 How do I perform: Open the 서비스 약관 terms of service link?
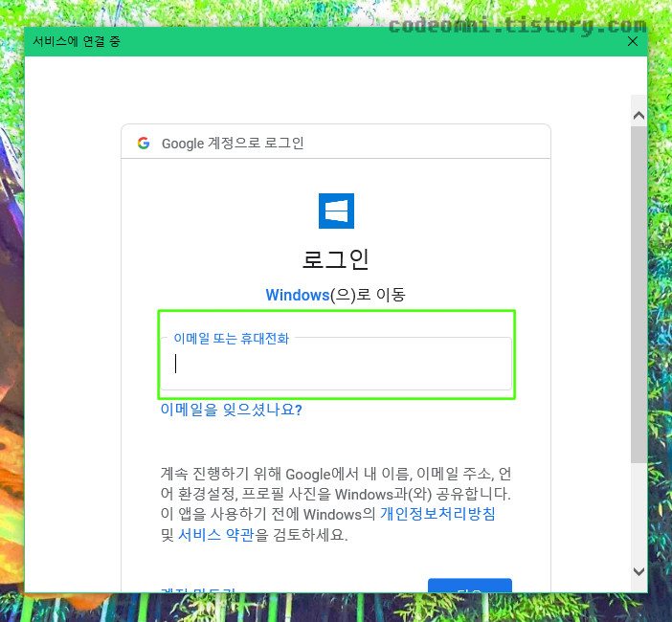(x=216, y=534)
